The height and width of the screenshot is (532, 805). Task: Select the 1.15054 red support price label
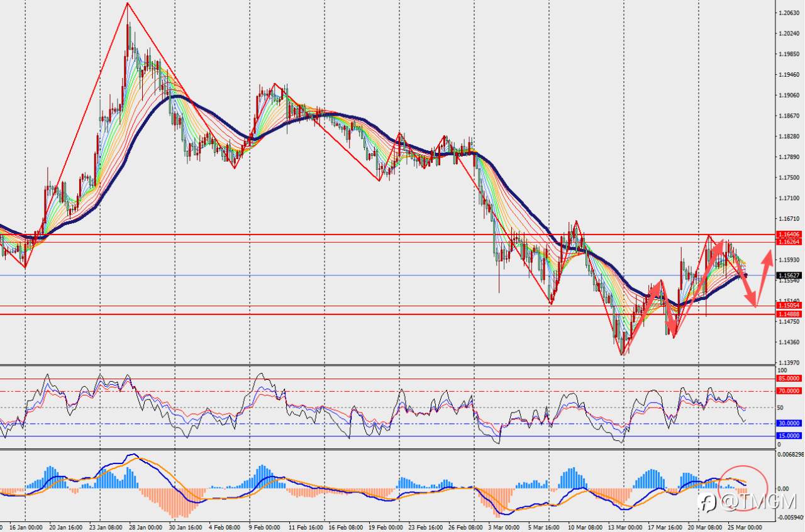point(789,306)
